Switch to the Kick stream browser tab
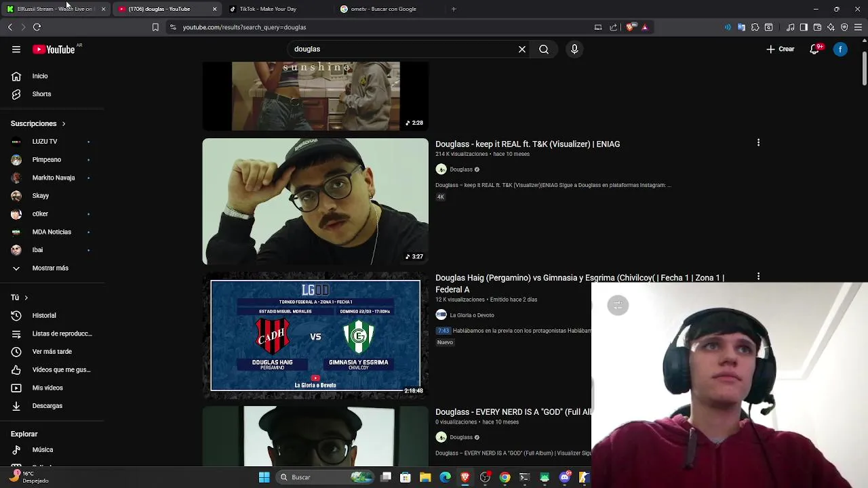868x488 pixels. (54, 9)
